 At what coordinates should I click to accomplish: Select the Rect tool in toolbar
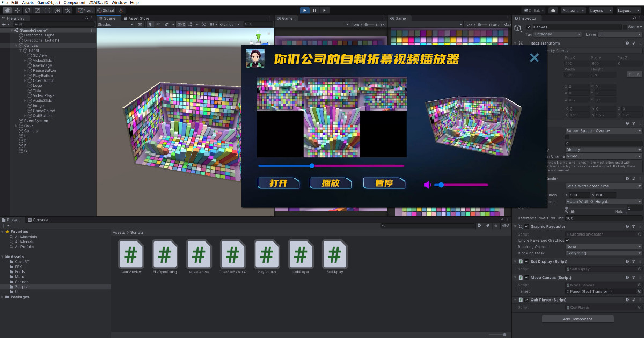coord(47,10)
